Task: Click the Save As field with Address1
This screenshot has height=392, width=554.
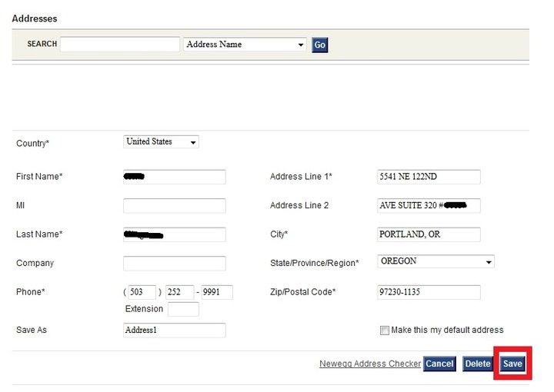Action: (174, 331)
